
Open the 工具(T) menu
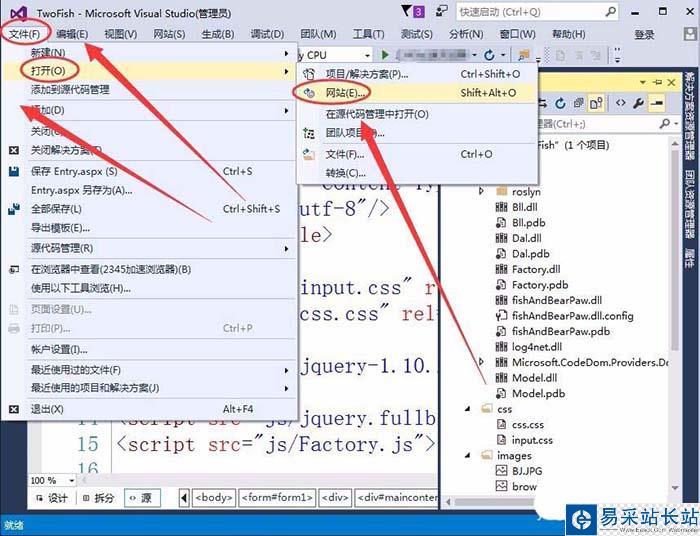[x=369, y=34]
